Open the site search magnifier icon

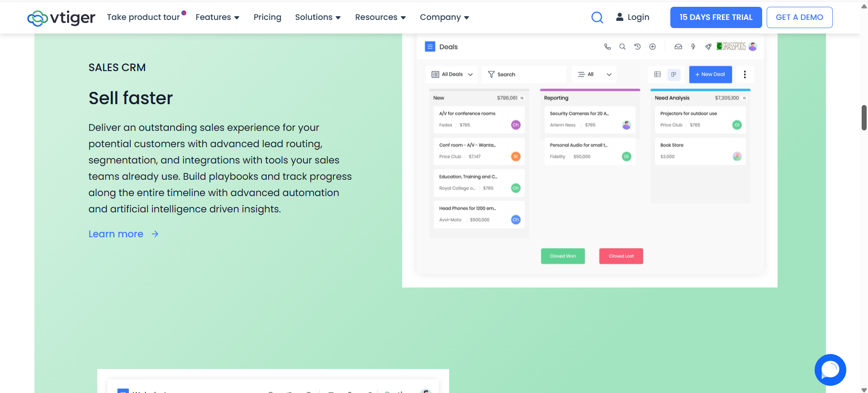tap(597, 18)
